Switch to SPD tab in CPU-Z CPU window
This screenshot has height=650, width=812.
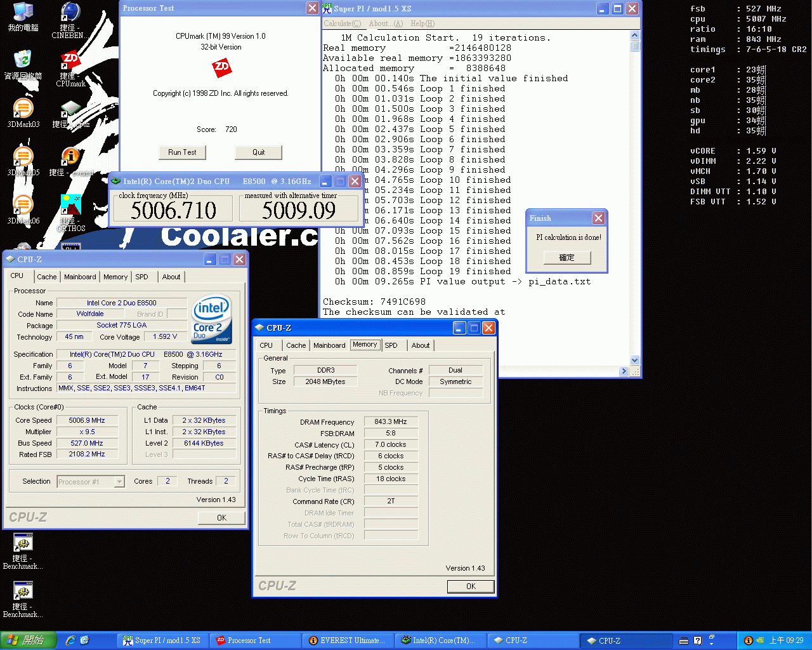tap(142, 277)
